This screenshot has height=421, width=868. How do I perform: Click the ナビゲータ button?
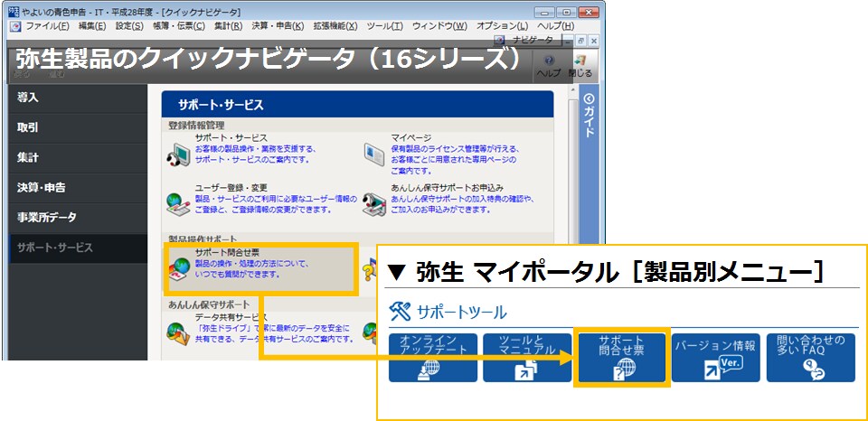[x=526, y=40]
